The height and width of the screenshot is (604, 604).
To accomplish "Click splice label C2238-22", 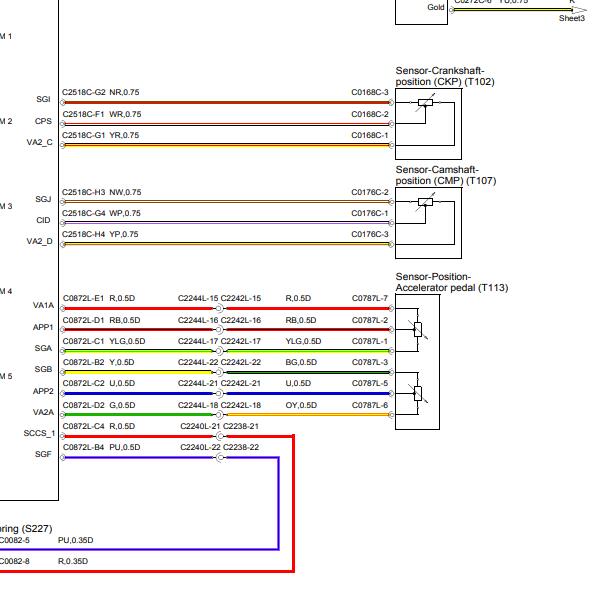I will click(x=241, y=448).
